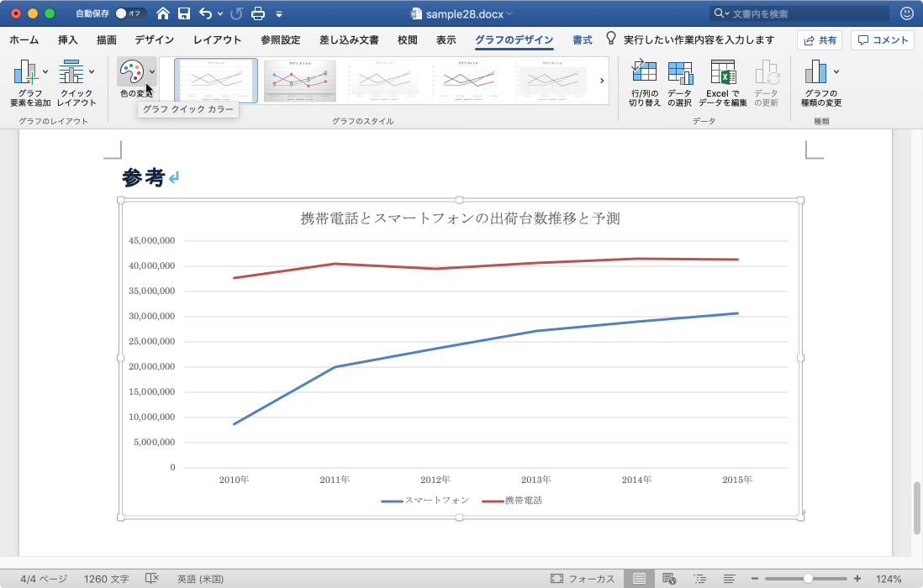Expand the Quick Layout dropdown arrow
This screenshot has width=923, height=588.
[92, 71]
